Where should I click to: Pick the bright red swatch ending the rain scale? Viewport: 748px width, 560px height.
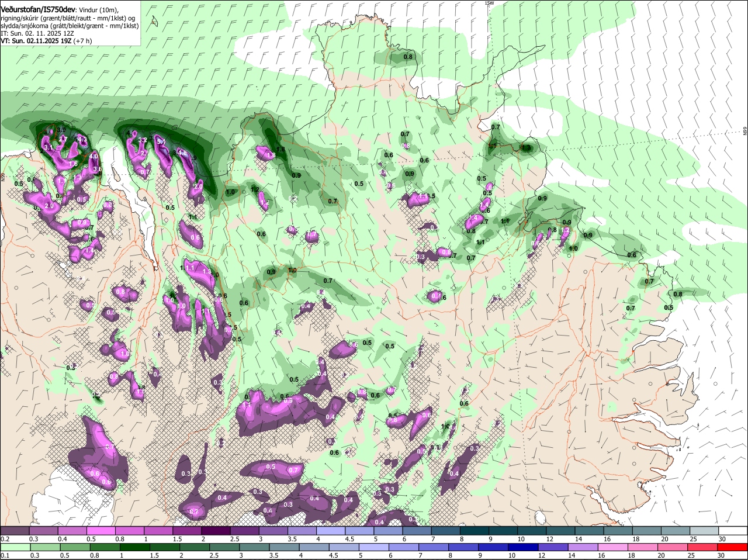click(x=733, y=547)
